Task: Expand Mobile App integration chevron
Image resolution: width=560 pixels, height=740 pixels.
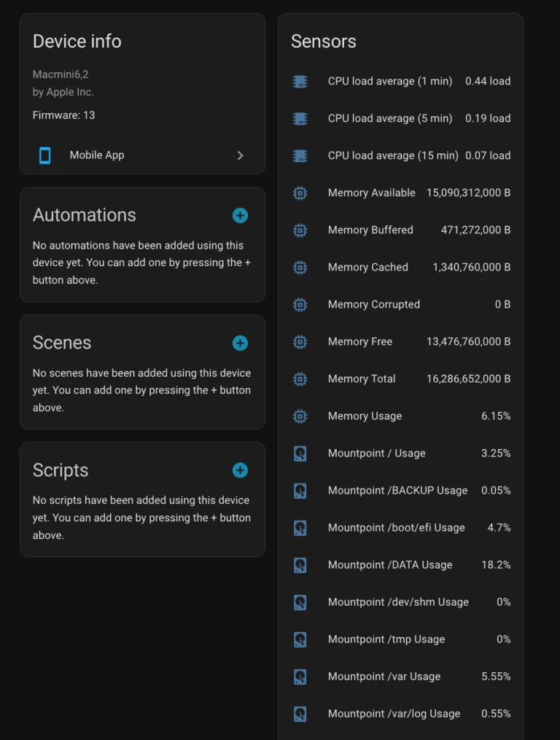Action: click(241, 155)
